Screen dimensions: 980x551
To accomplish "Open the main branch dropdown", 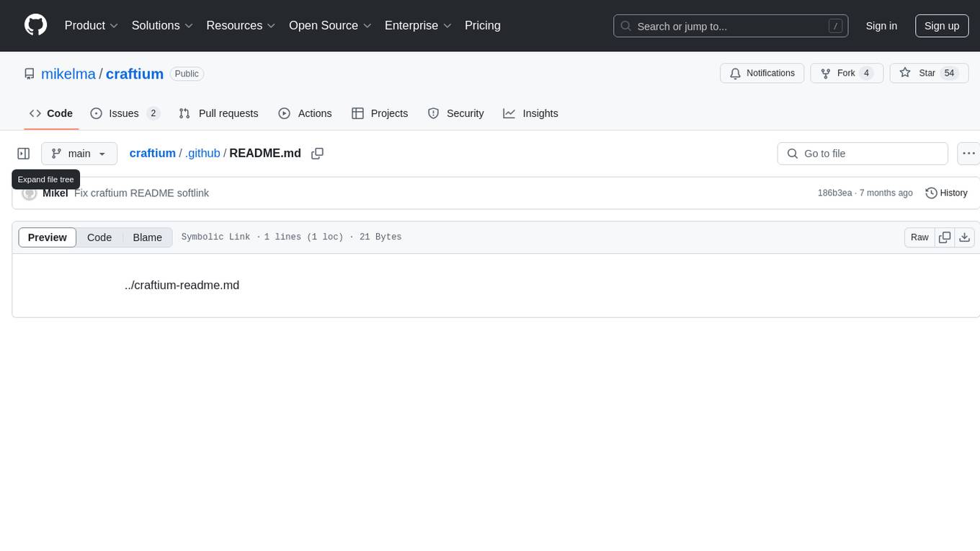I will (79, 154).
